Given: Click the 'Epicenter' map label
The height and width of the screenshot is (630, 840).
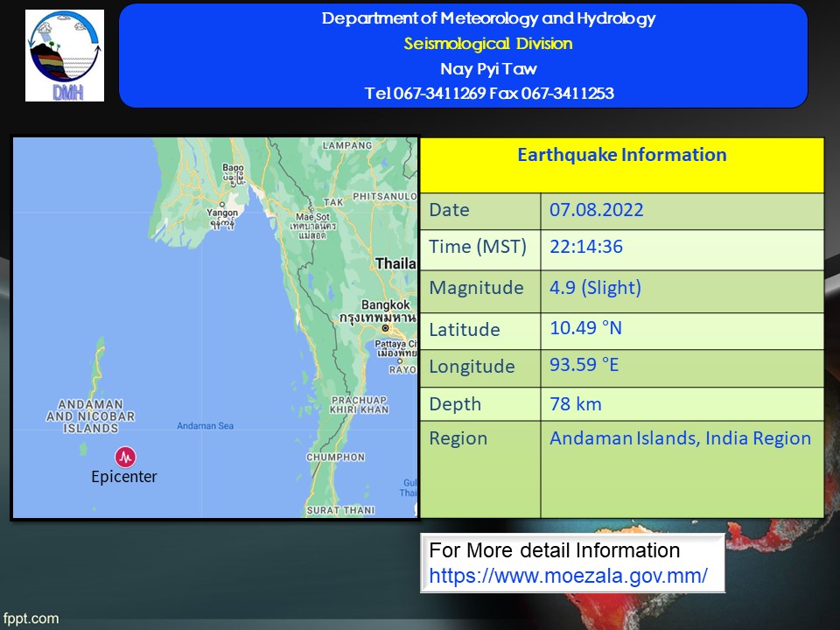Looking at the screenshot, I should coord(123,477).
